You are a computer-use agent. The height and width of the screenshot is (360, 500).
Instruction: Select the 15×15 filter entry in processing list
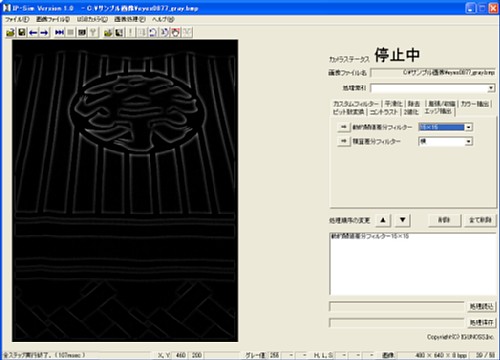370,236
